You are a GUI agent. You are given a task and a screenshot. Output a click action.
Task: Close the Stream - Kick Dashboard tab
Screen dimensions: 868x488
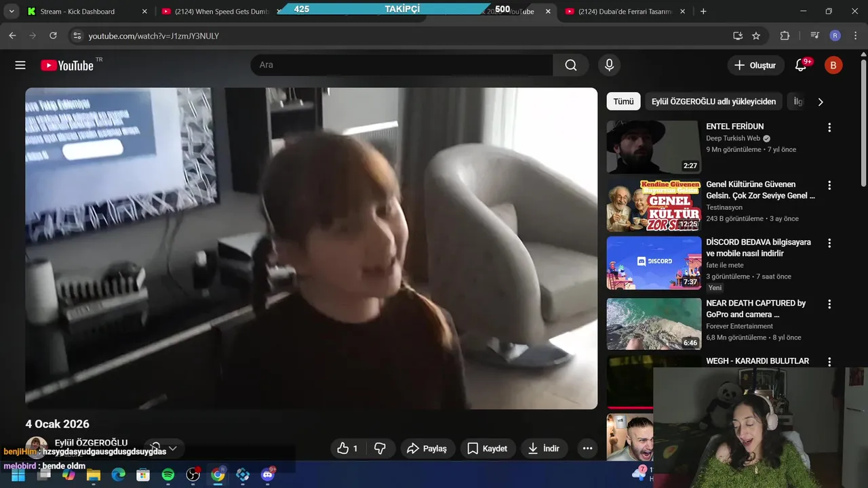click(x=144, y=12)
